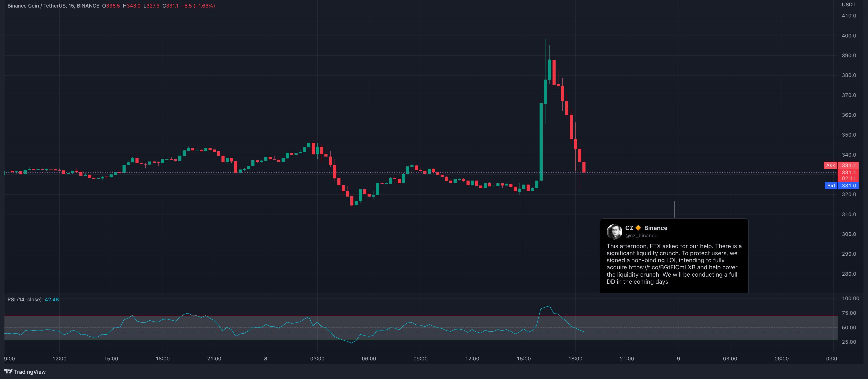Click the red Ask tag

pyautogui.click(x=831, y=165)
